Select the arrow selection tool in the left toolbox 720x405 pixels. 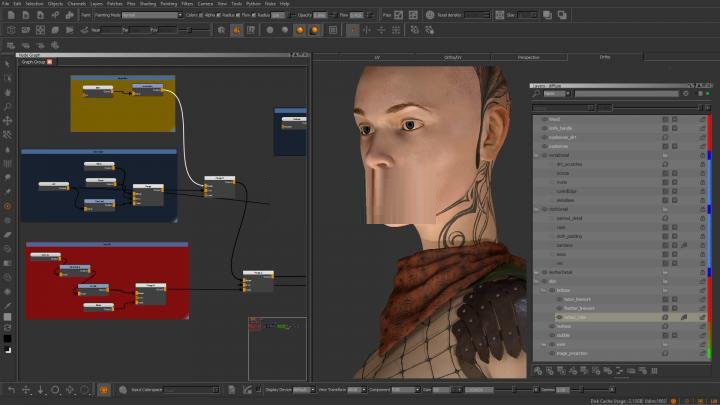coord(7,64)
